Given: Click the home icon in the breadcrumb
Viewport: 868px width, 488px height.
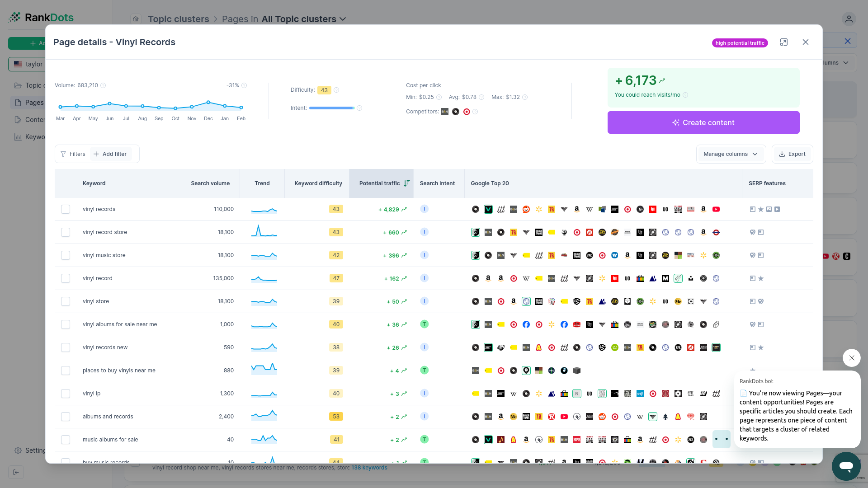Looking at the screenshot, I should pyautogui.click(x=135, y=19).
